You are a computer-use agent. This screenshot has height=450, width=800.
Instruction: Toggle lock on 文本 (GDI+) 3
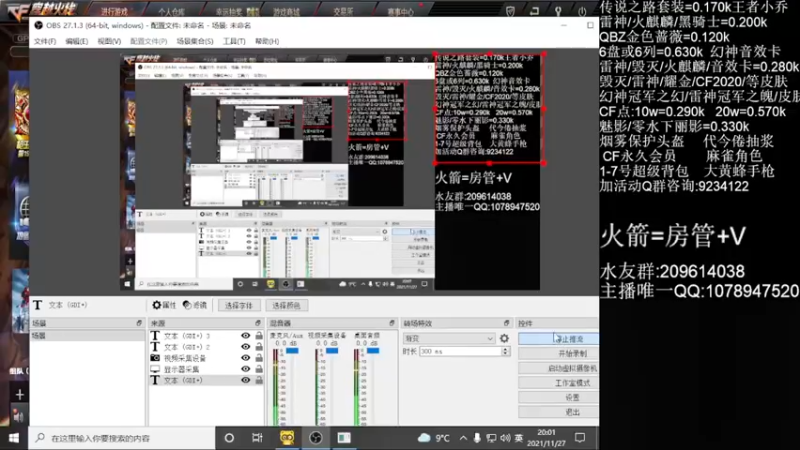[x=259, y=336]
